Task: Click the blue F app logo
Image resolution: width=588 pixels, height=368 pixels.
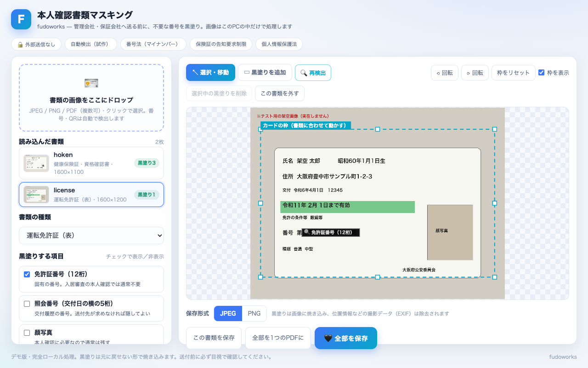Action: coord(21,19)
